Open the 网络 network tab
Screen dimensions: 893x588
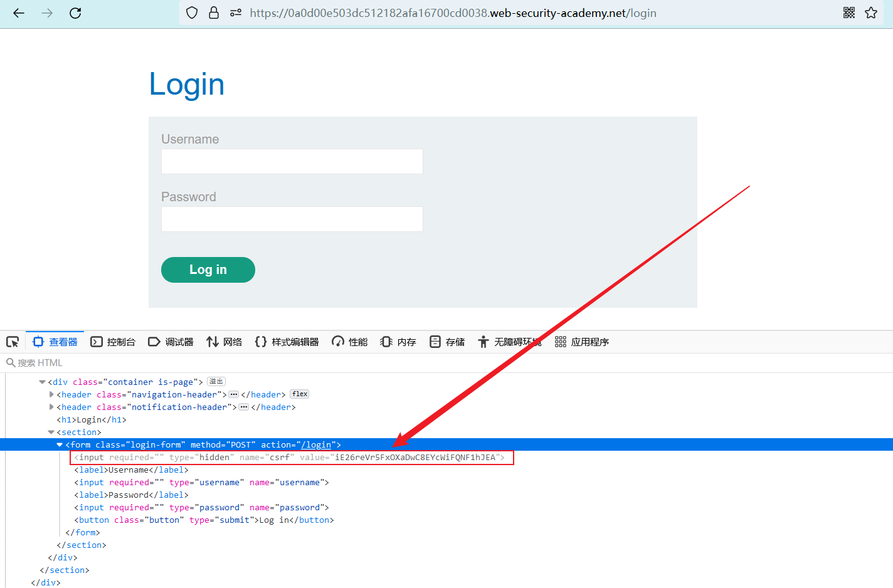tap(224, 342)
